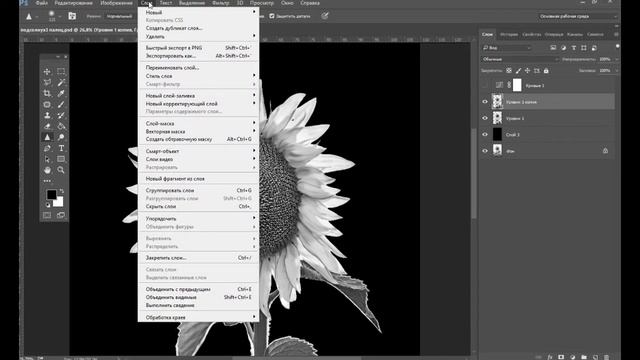
Task: Select the Sharpen tool in toolbox
Action: coord(47,137)
